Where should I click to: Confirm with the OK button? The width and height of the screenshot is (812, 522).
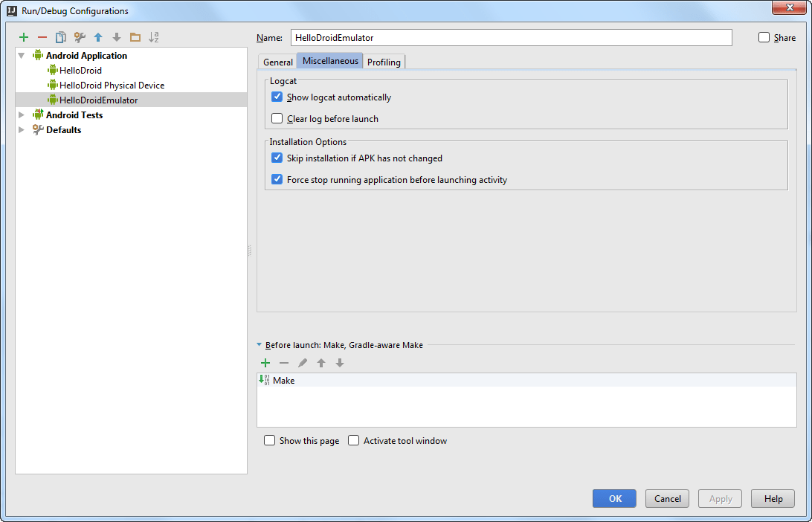(615, 499)
